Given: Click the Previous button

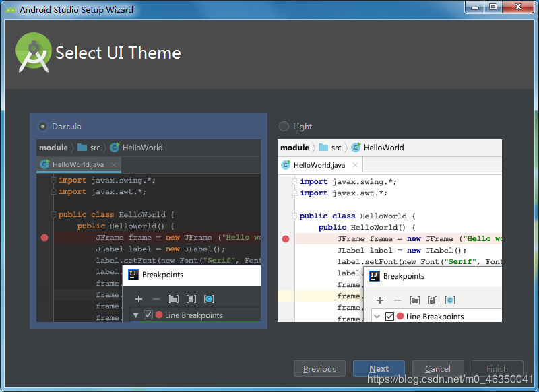Looking at the screenshot, I should click(319, 368).
